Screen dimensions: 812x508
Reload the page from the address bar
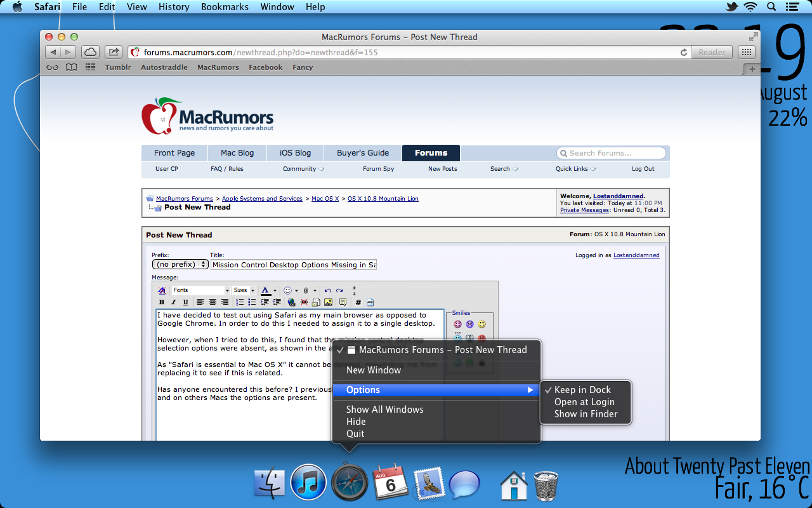click(x=683, y=53)
